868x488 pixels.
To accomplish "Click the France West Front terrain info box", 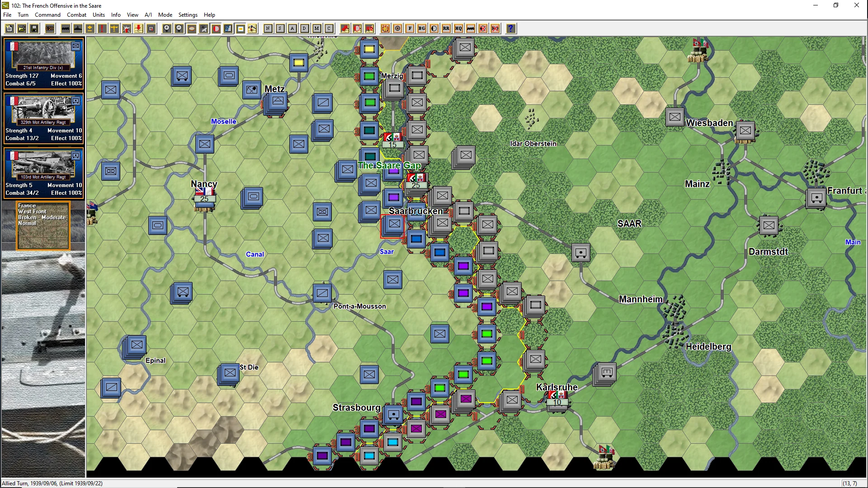I will [x=43, y=225].
